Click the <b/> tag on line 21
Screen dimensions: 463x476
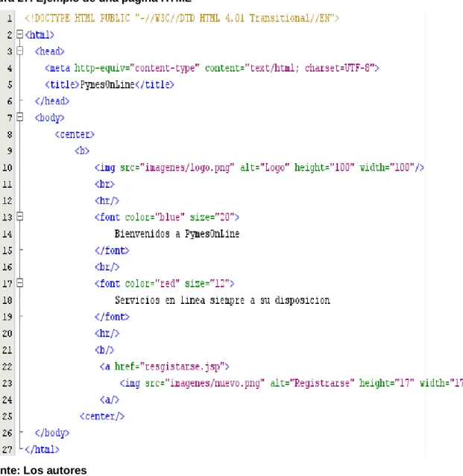[x=104, y=350]
